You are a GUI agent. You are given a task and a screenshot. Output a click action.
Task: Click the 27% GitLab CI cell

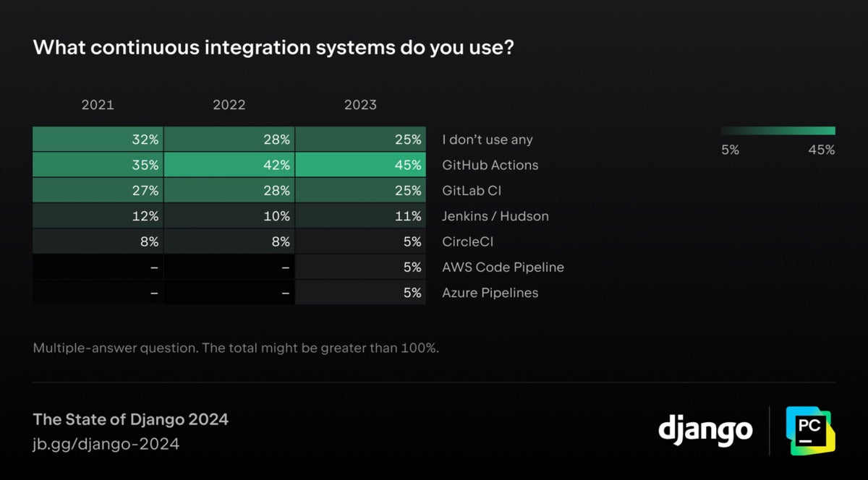click(98, 191)
